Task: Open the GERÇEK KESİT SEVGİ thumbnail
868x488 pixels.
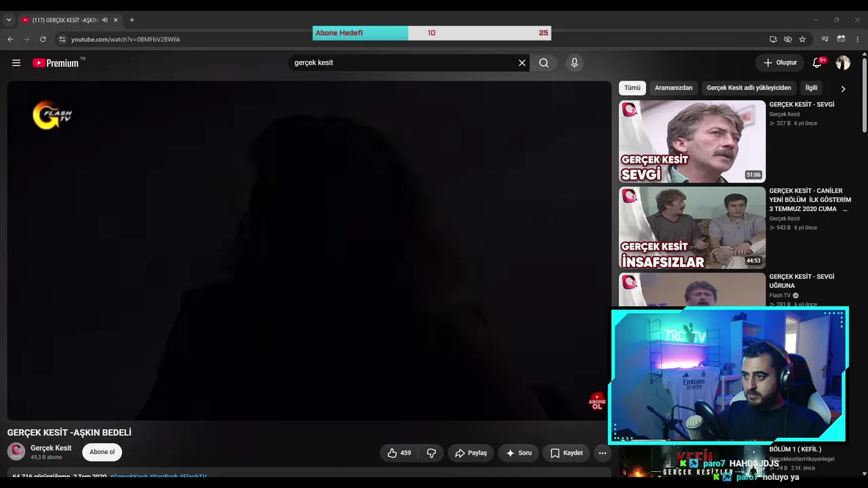Action: coord(692,142)
